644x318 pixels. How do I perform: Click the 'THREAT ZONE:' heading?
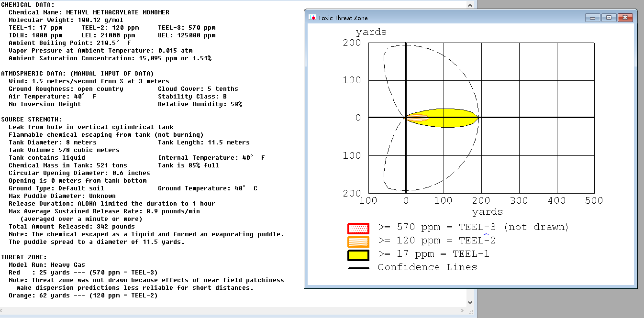pos(24,257)
